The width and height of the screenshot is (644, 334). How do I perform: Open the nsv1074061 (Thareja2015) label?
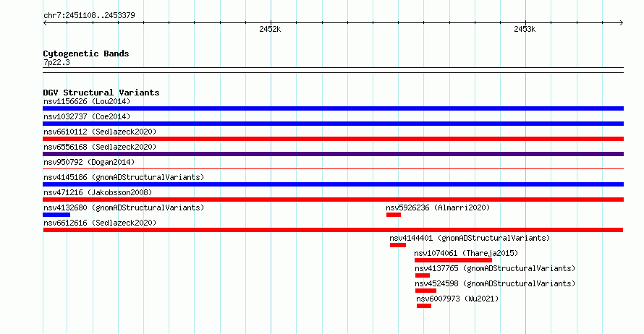[x=466, y=253]
